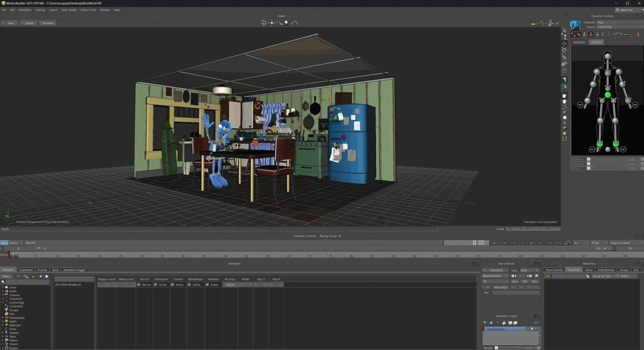Switch to the FCurves tab
The width and height of the screenshot is (644, 350).
coord(42,270)
